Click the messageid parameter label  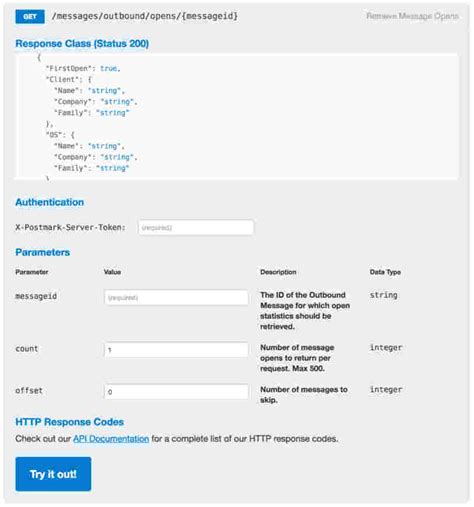click(x=36, y=296)
